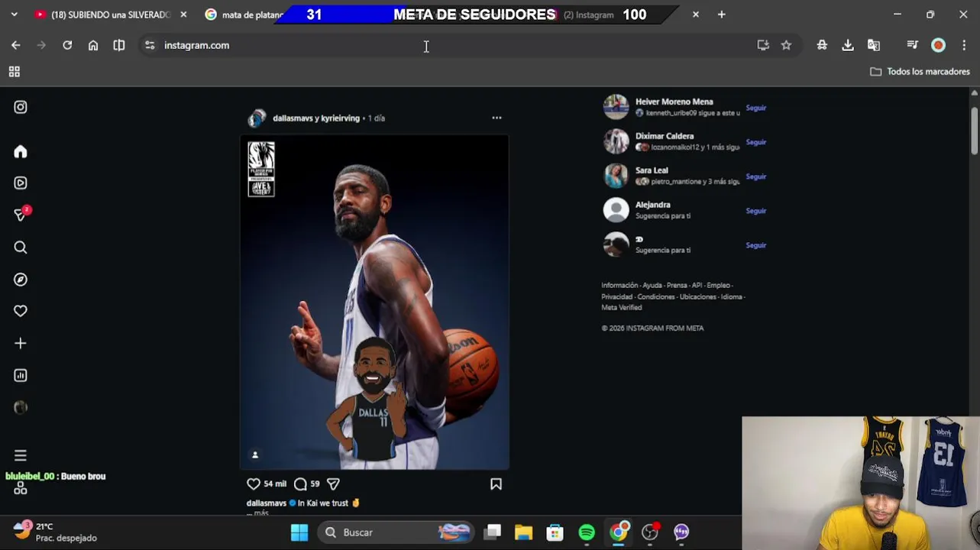This screenshot has height=550, width=980.
Task: Close the YouTube tab
Action: pyautogui.click(x=183, y=15)
